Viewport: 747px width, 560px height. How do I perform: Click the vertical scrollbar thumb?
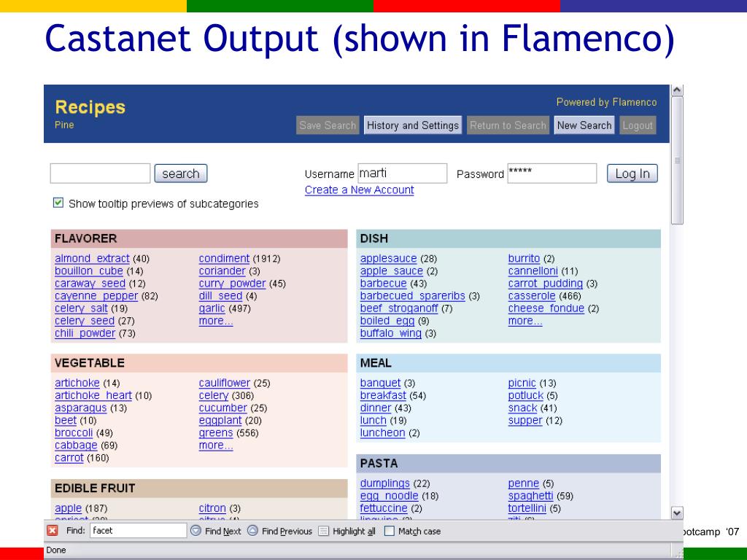(677, 160)
